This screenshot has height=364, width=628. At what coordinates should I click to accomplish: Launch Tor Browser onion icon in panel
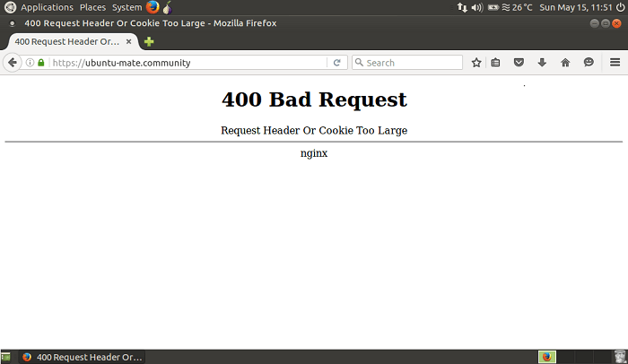click(x=168, y=7)
